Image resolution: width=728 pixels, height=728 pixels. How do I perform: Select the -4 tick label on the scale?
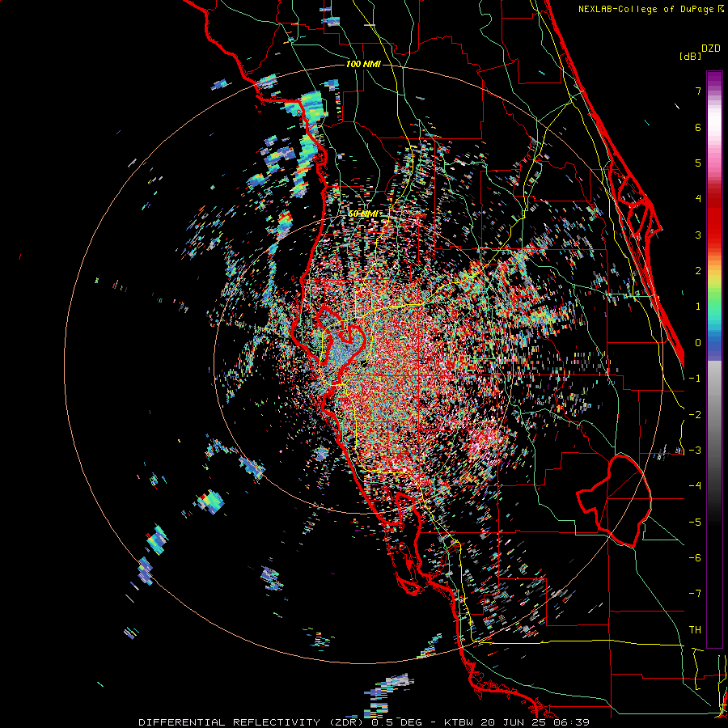click(695, 486)
